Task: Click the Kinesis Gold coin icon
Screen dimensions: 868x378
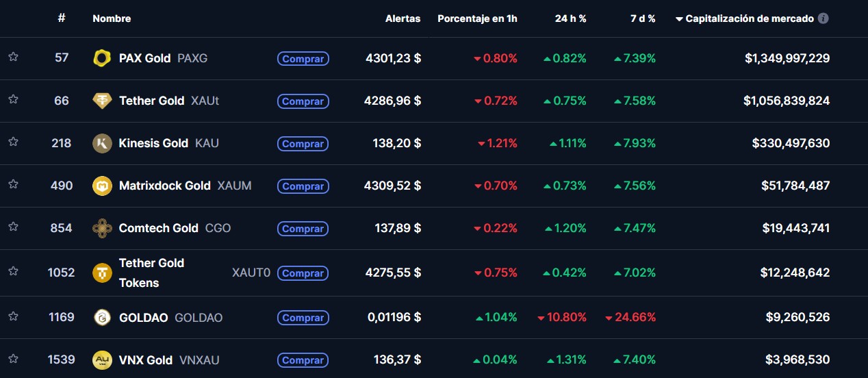Action: 102,143
